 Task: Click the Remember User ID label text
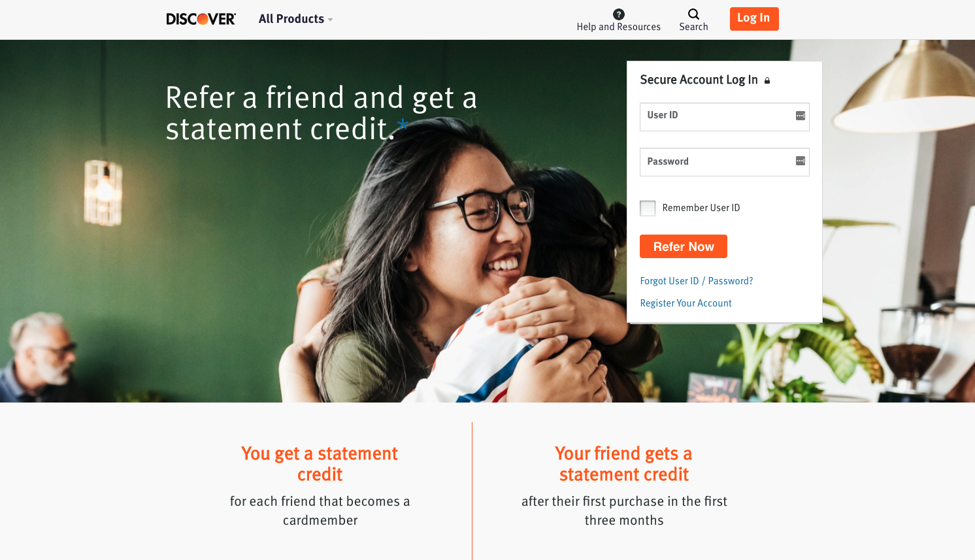[x=701, y=208]
